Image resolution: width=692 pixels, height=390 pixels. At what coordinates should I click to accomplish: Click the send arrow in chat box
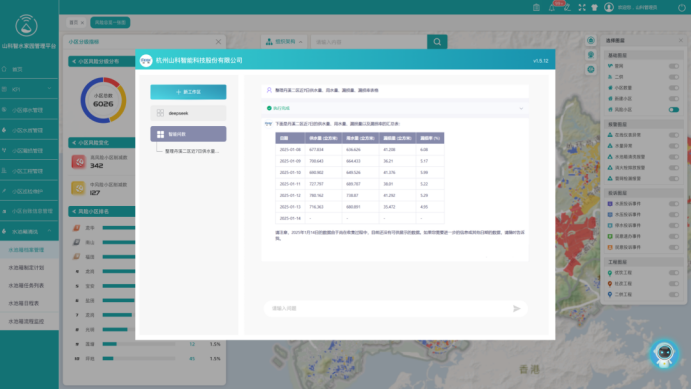click(516, 309)
